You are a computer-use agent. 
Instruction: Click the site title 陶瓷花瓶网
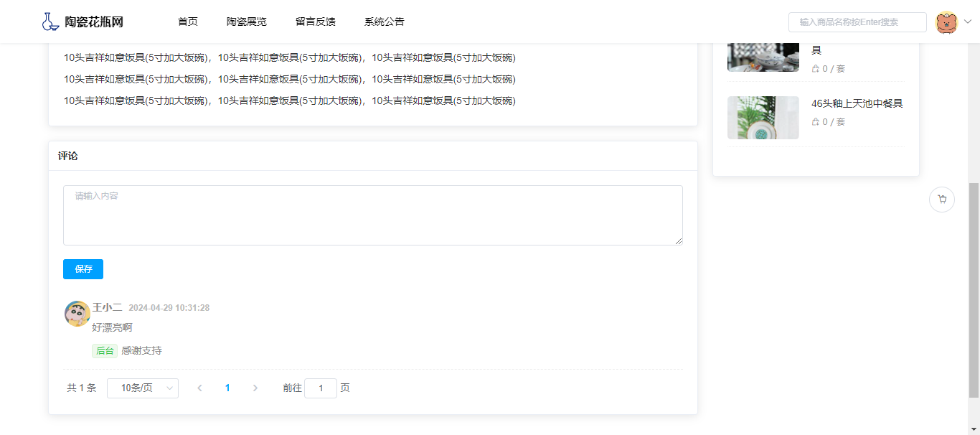[94, 22]
